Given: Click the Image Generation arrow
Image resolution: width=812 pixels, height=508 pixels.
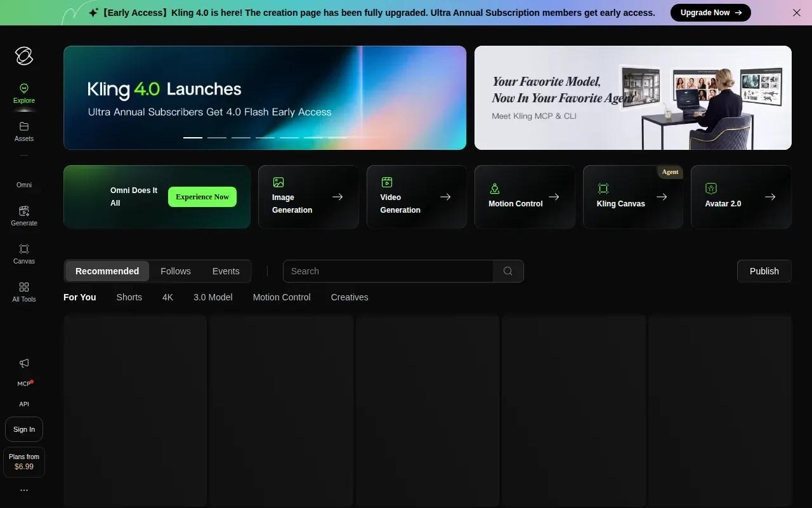Looking at the screenshot, I should 337,197.
